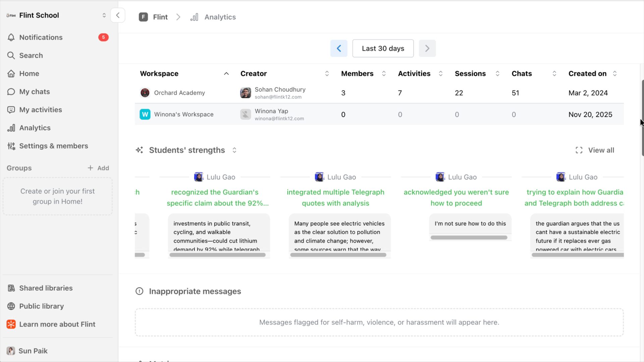The image size is (644, 362).
Task: Open My chats bubble icon
Action: pos(11,92)
